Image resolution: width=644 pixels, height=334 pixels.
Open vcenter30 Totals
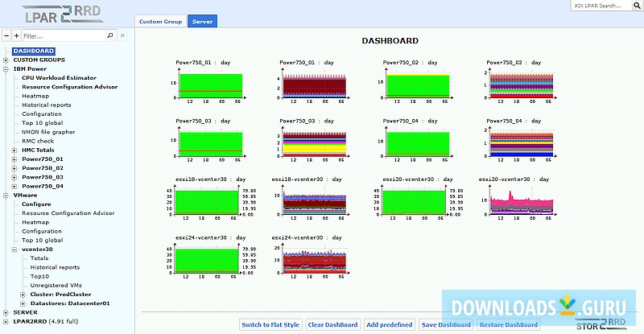(39, 258)
